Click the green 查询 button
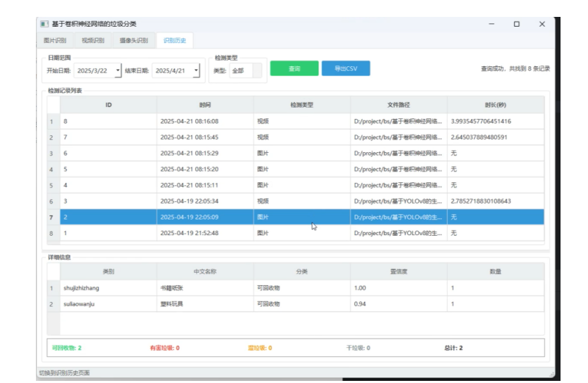The height and width of the screenshot is (383, 588). click(x=294, y=68)
